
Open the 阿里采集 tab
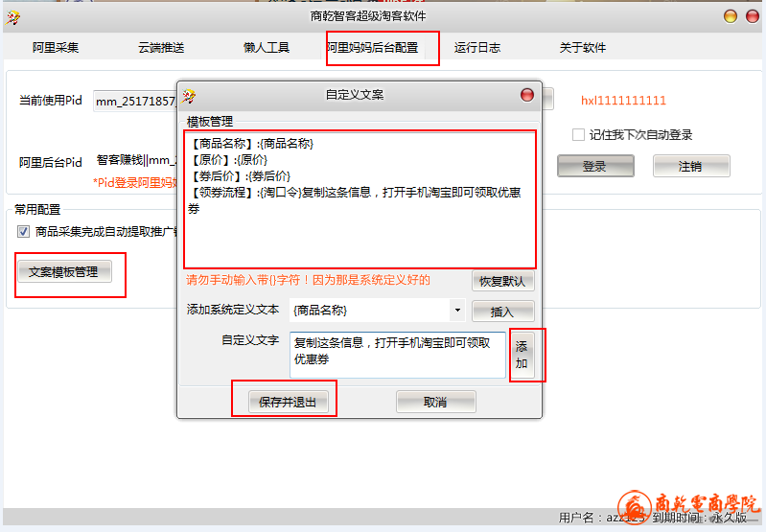coord(56,47)
